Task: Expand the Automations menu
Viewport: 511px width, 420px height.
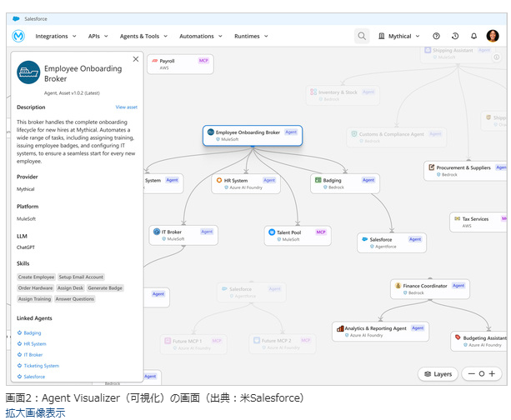Action: tap(201, 36)
